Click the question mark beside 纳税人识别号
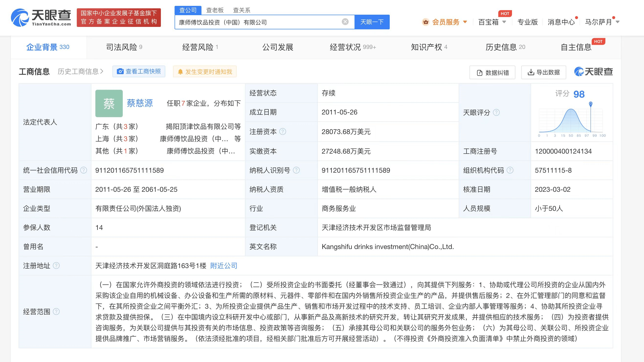 tap(296, 170)
